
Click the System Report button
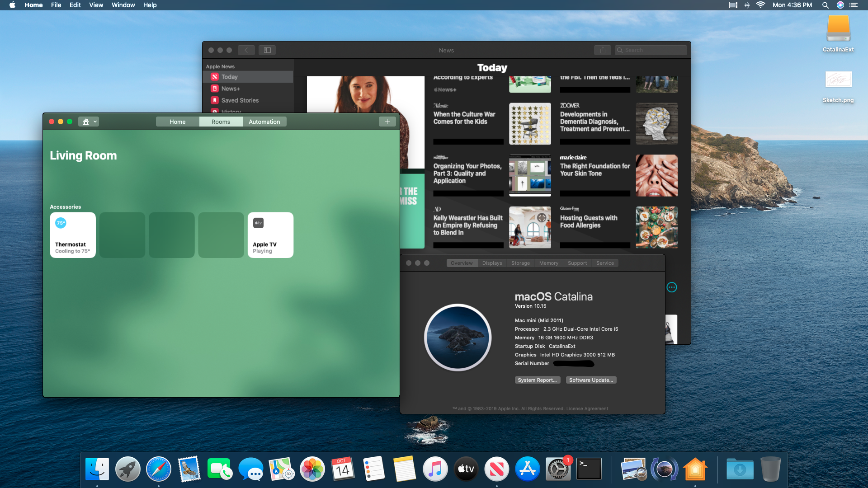(537, 380)
